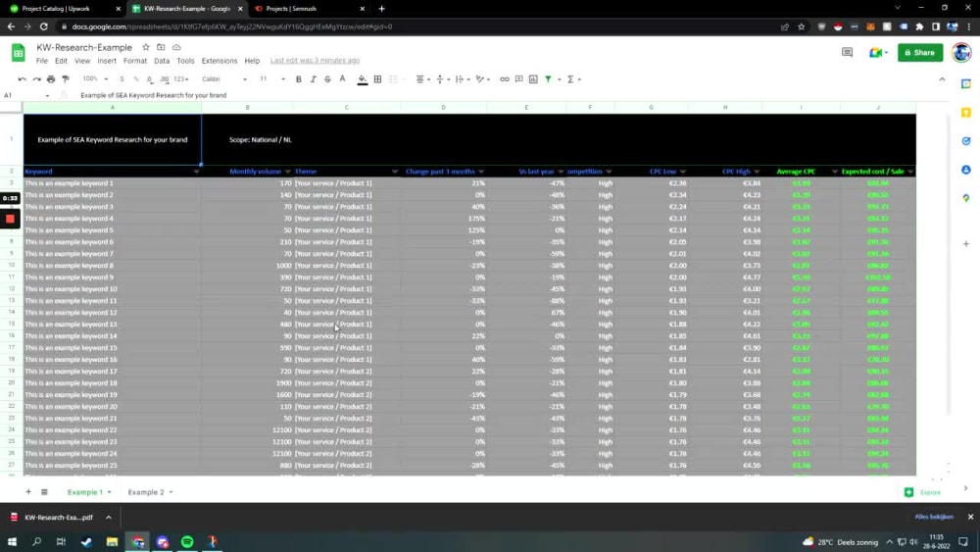
Task: Open Spotify from the taskbar
Action: 187,542
